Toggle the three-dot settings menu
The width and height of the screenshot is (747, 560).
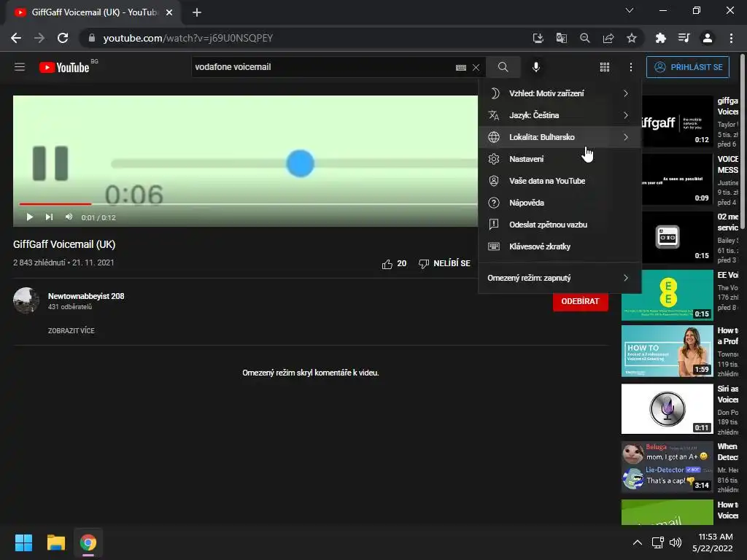point(631,67)
